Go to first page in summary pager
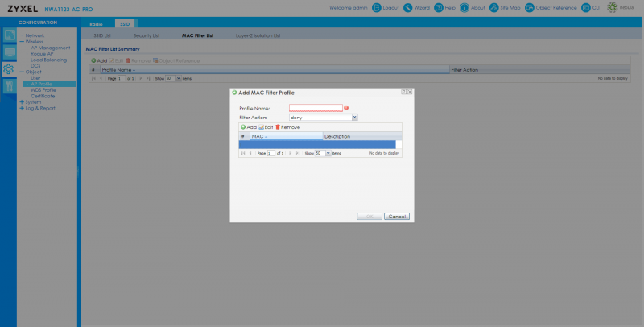The image size is (644, 327). coord(94,78)
